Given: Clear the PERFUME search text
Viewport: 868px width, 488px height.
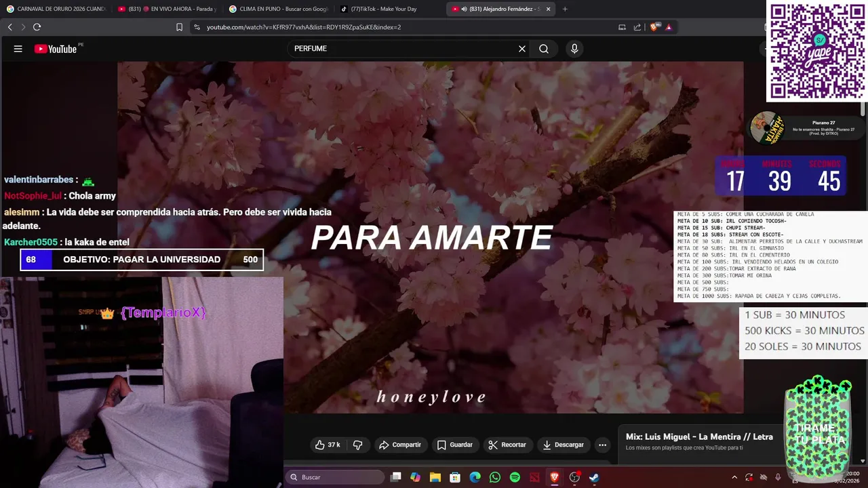Looking at the screenshot, I should (522, 49).
